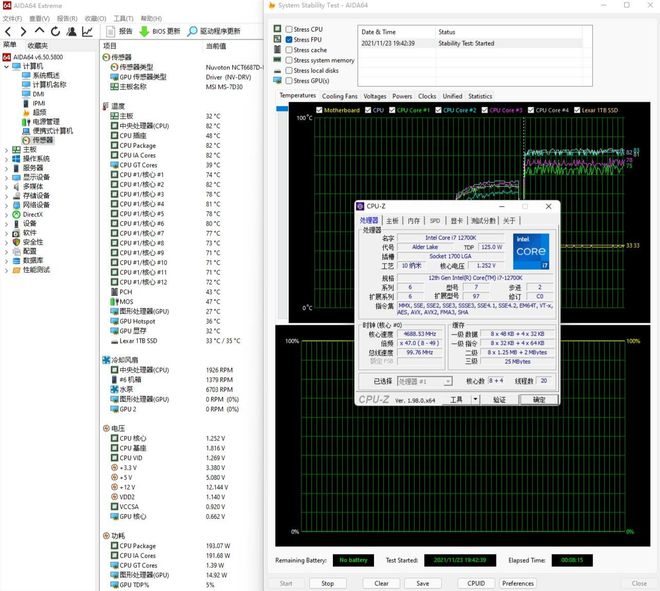Open the 查看(V) menu
The height and width of the screenshot is (591, 660).
pyautogui.click(x=39, y=19)
